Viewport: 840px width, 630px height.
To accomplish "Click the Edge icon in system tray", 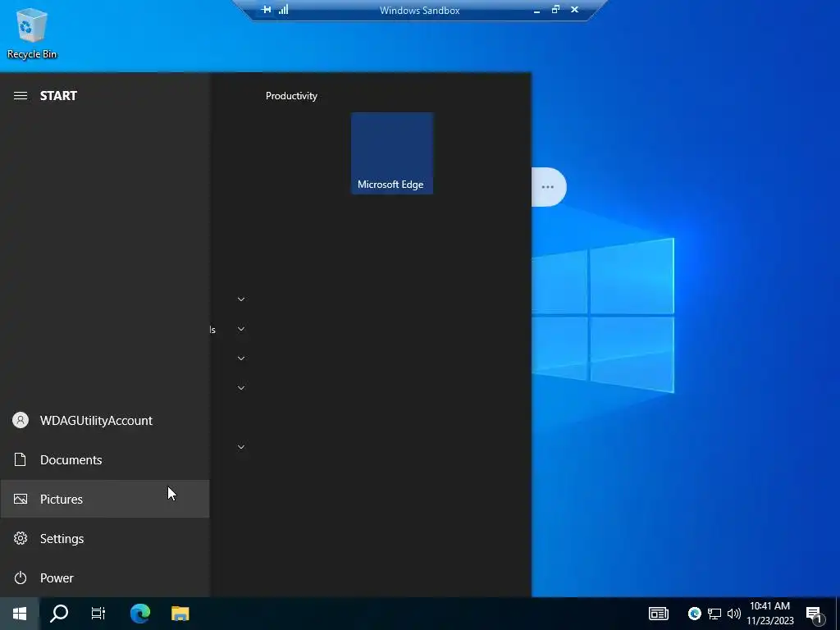I will pyautogui.click(x=694, y=614).
